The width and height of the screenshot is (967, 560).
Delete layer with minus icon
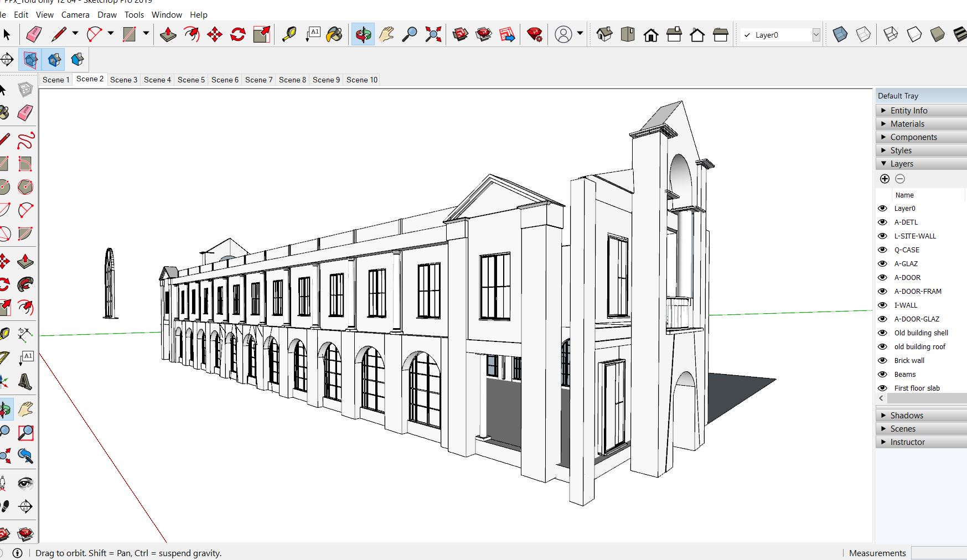(x=900, y=179)
